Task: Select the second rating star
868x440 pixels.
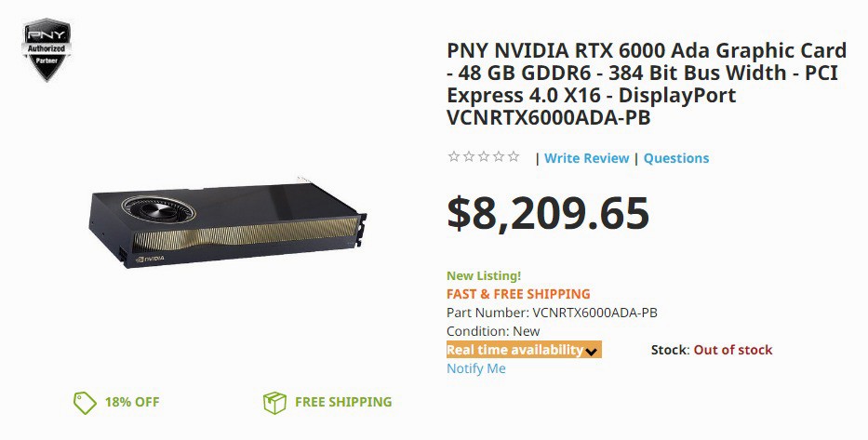Action: tap(469, 157)
